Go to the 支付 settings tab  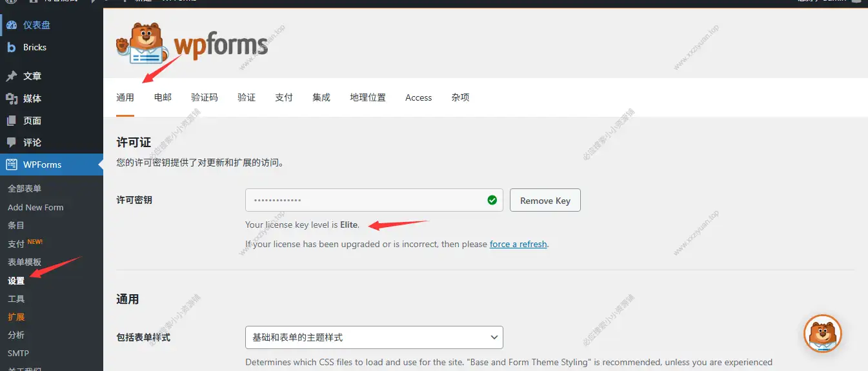point(284,97)
